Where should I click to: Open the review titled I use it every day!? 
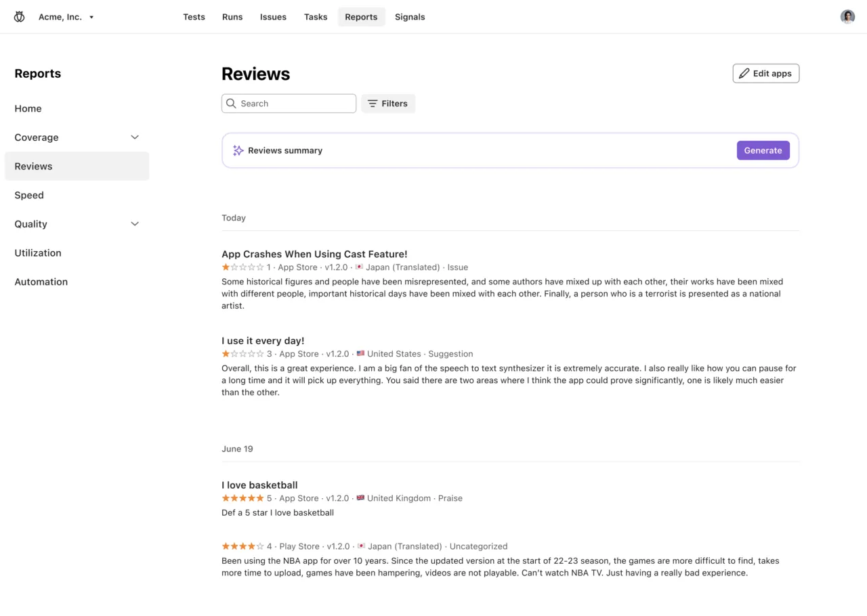click(263, 340)
